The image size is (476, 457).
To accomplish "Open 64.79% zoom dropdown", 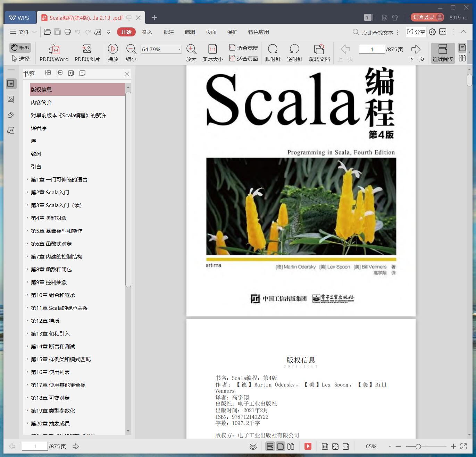I will [179, 49].
